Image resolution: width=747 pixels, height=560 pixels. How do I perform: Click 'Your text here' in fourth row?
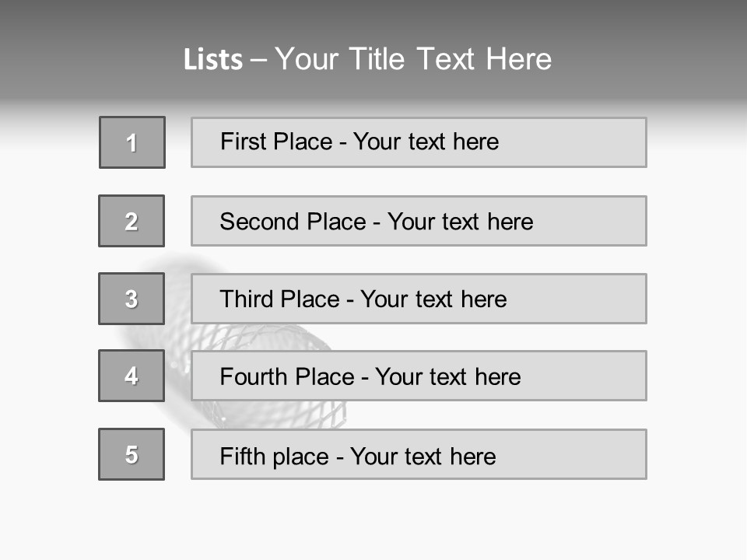pyautogui.click(x=447, y=377)
